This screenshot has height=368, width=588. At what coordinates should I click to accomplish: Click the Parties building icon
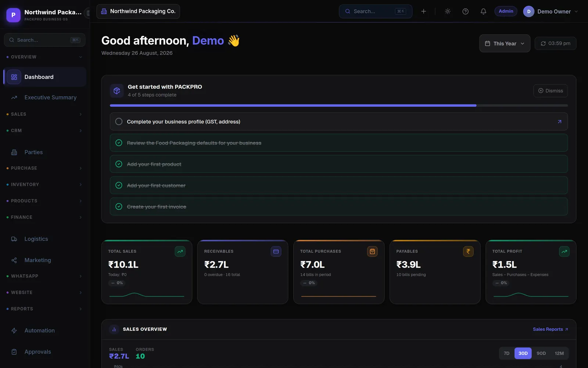[x=14, y=152]
